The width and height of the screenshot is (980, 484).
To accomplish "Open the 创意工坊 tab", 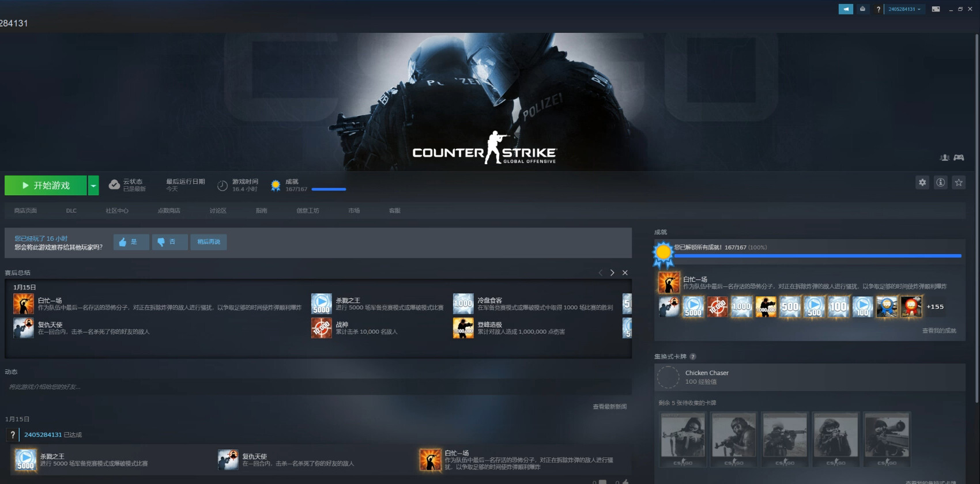I will tap(308, 211).
